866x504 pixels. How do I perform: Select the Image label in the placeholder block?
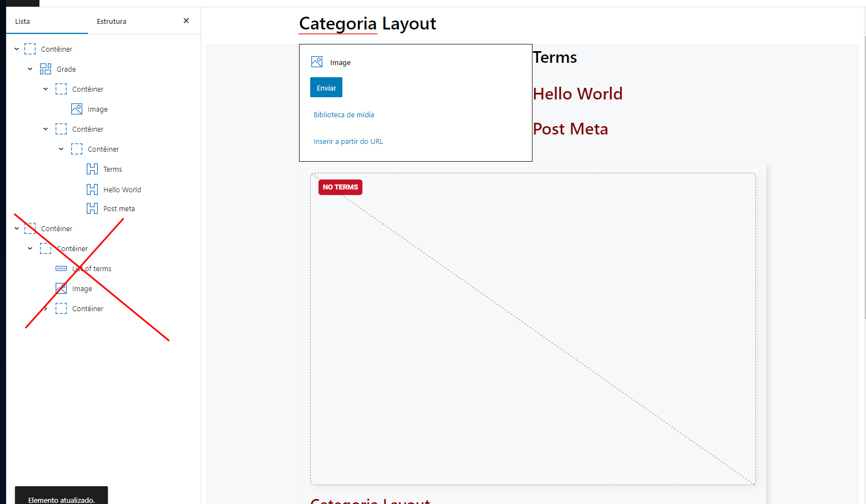[x=340, y=62]
